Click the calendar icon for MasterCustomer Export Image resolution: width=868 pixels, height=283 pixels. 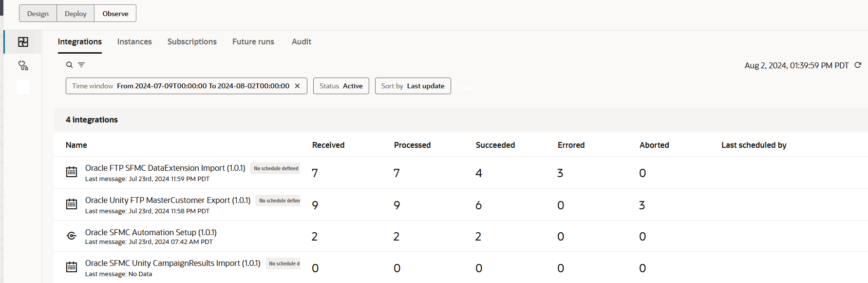(x=72, y=204)
